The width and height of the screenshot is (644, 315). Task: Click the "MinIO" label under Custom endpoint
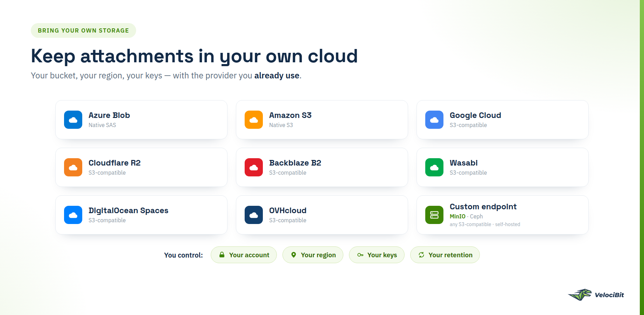pyautogui.click(x=457, y=216)
